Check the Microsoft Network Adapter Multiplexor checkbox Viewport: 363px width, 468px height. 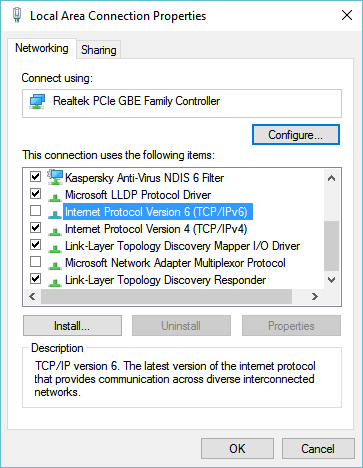coord(35,262)
